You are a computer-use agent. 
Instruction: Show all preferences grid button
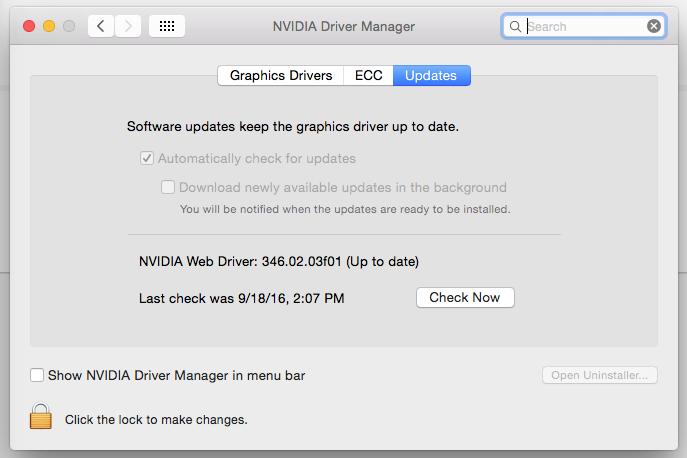167,26
